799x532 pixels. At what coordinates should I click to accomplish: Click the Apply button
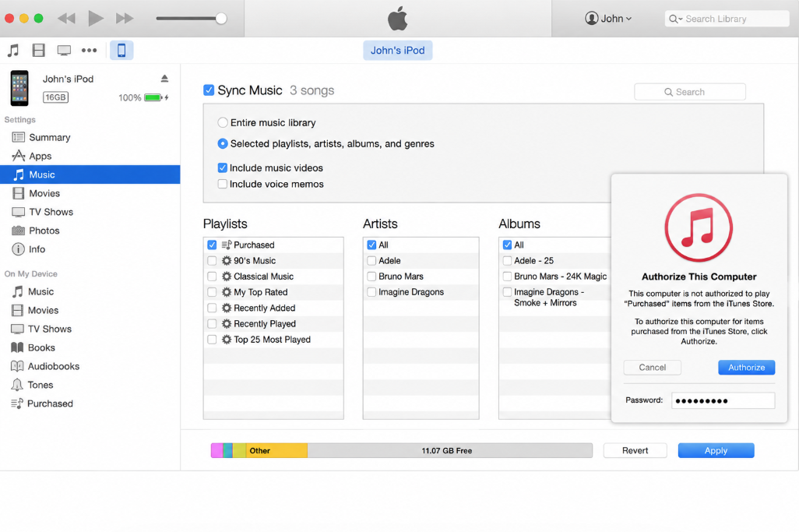tap(716, 450)
